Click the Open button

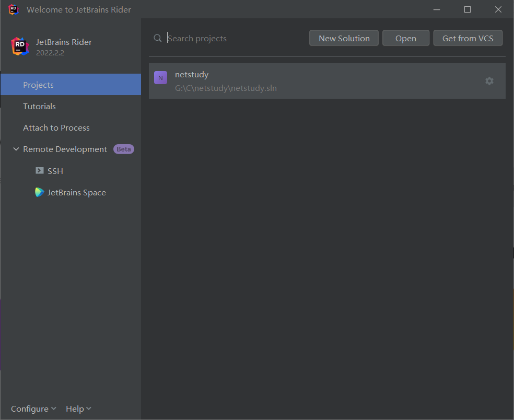pos(406,38)
